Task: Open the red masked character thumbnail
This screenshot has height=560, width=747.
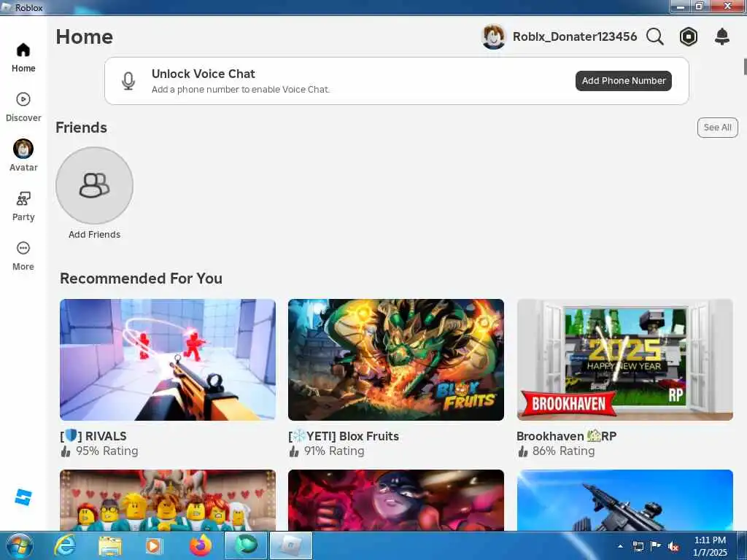Action: [x=396, y=500]
